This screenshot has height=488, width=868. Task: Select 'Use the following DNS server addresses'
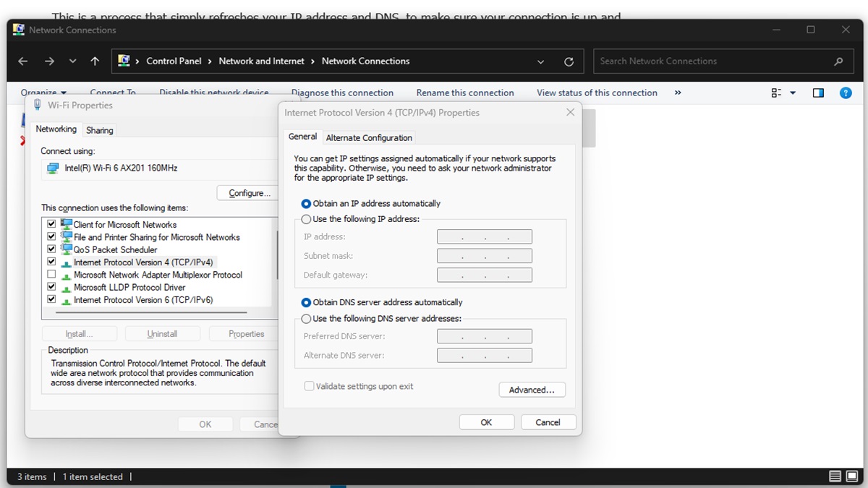click(x=307, y=319)
